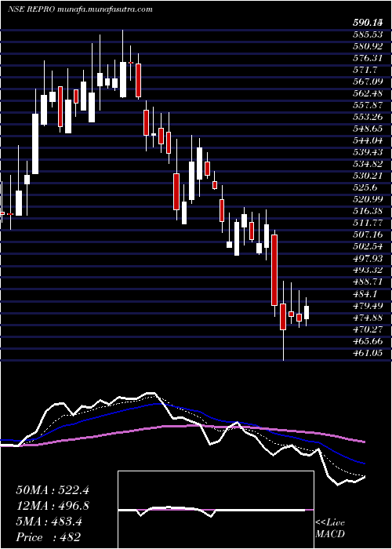Click the 5MA : 483.4 reading
Image resolution: width=392 pixels, height=549 pixels.
pyautogui.click(x=49, y=522)
